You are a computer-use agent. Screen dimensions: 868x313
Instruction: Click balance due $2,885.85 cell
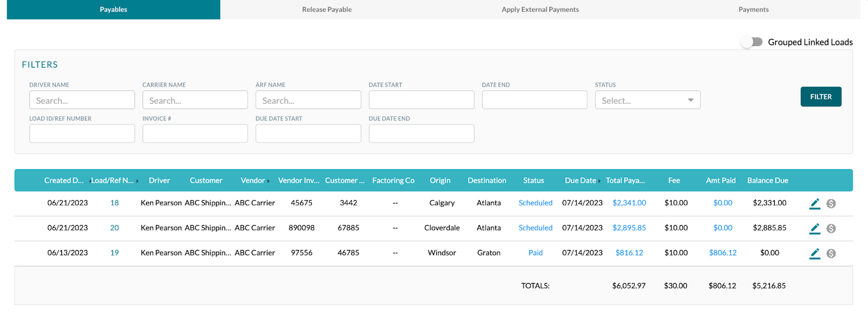770,228
